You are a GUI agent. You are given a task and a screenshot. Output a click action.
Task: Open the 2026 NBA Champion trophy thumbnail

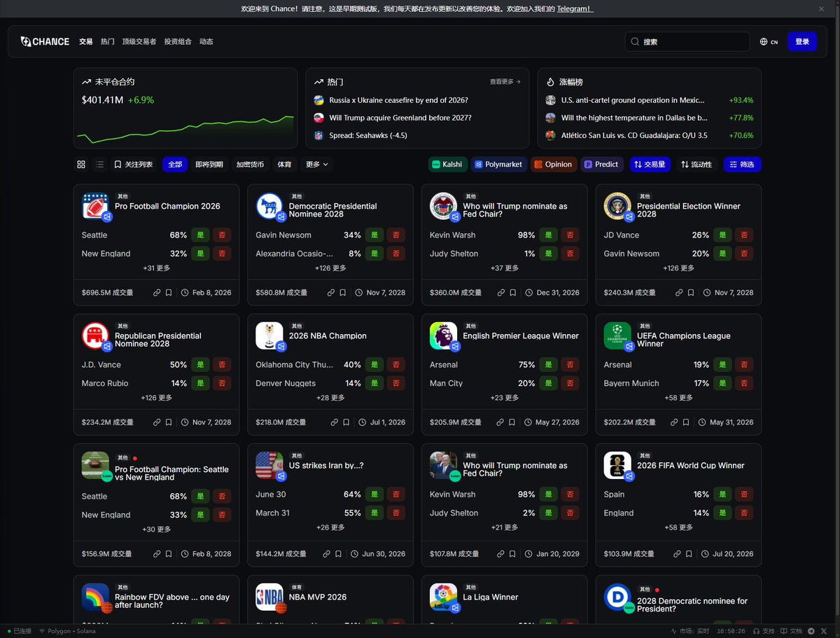[269, 336]
